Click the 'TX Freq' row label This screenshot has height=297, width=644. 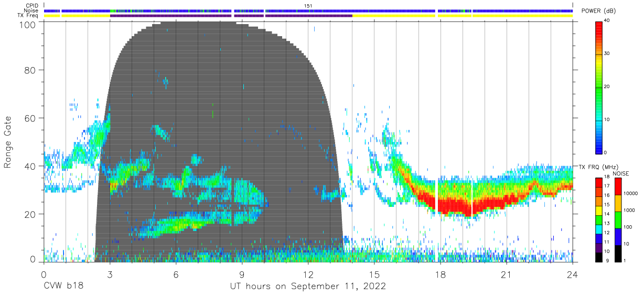click(x=29, y=16)
